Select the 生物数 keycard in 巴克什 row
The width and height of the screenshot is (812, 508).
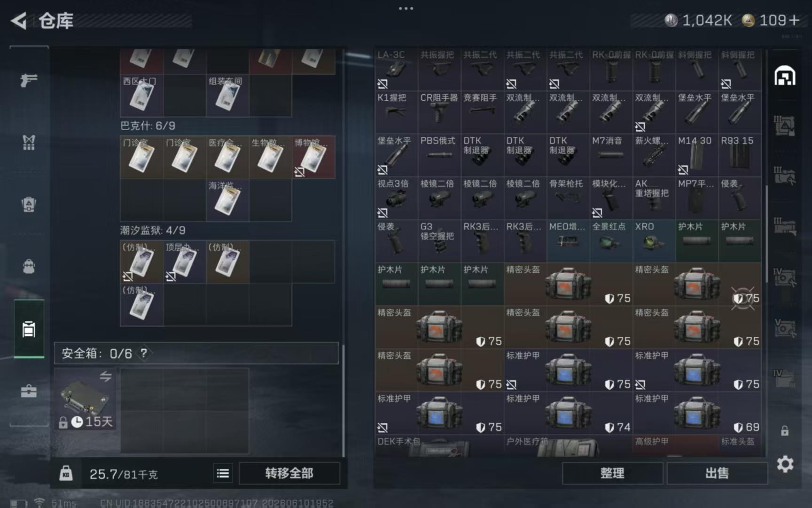[x=271, y=157]
